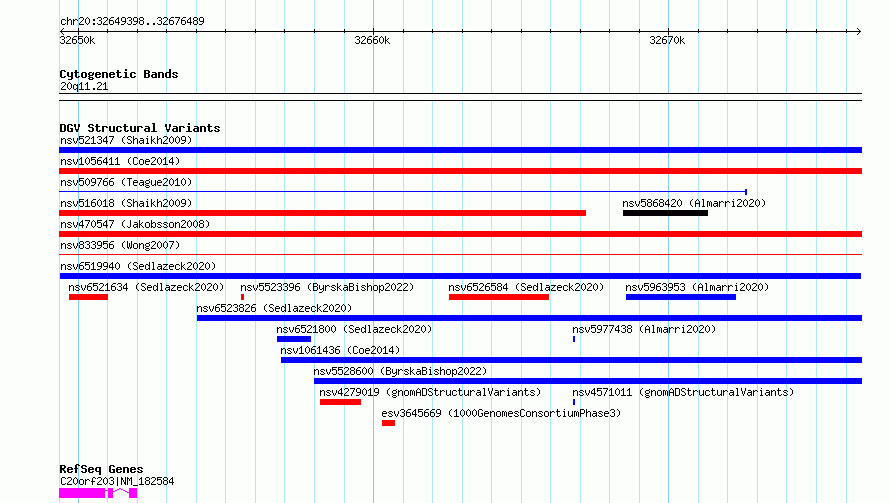890x503 pixels.
Task: Click the 32660k ruler position label
Action: [x=372, y=40]
